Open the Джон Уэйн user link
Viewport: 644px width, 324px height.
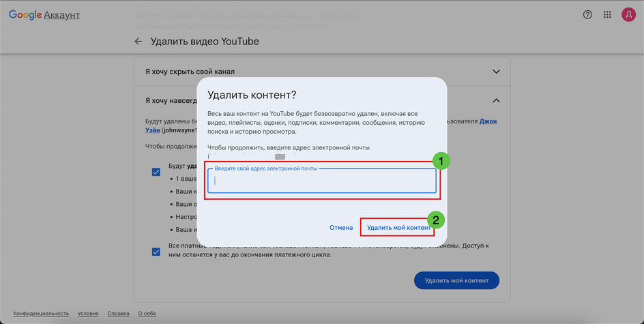(x=488, y=121)
